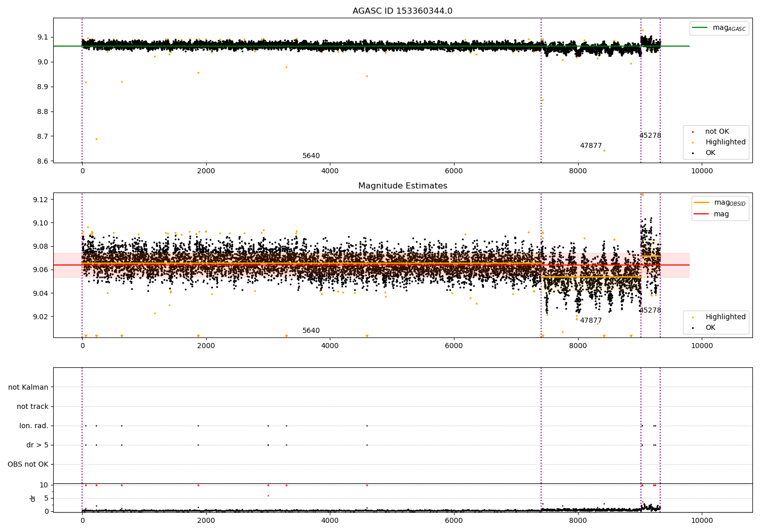Click the "2000" x-axis tick under the top plot
Viewport: 760px width, 532px height.
206,171
